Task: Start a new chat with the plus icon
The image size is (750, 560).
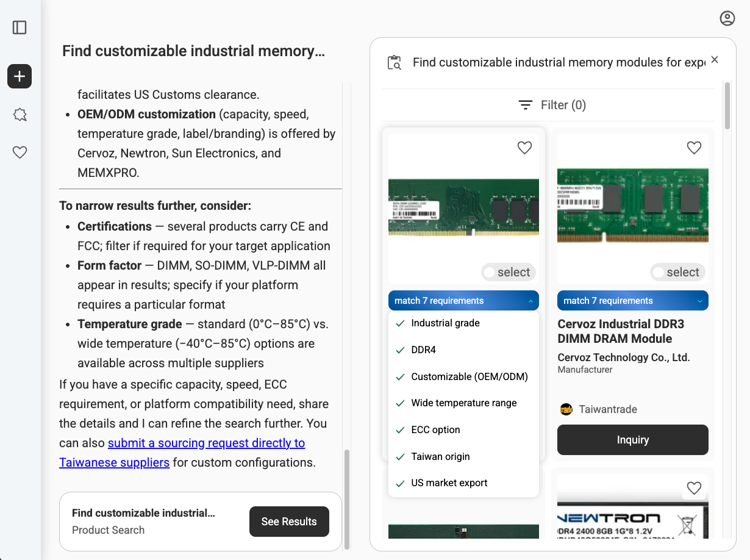Action: tap(20, 76)
